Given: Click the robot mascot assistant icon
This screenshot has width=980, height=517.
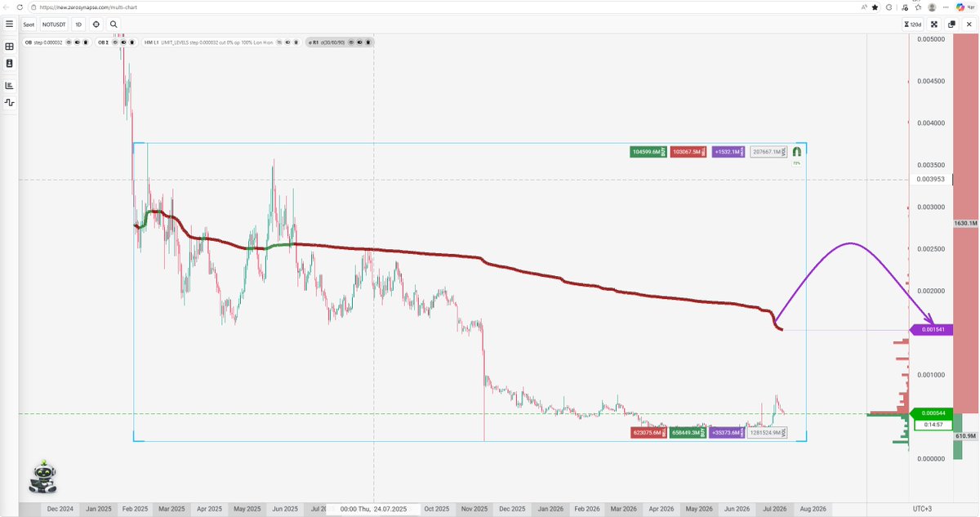Looking at the screenshot, I should coord(42,477).
